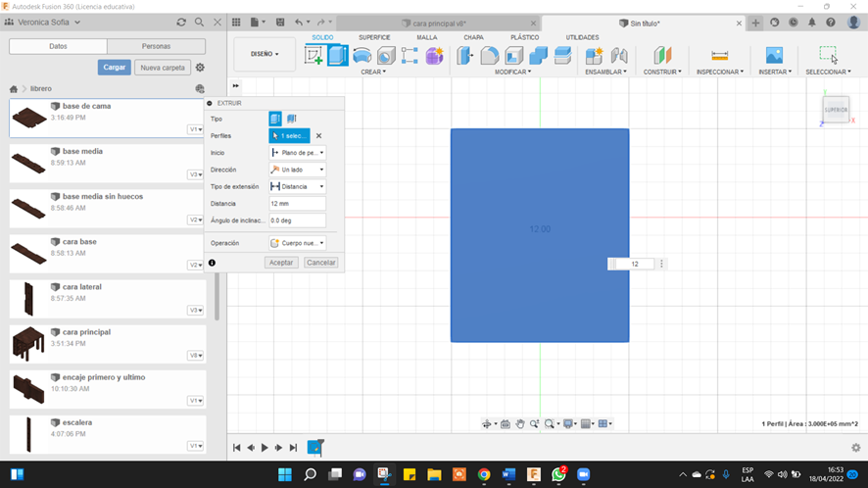
Task: Click the Distancia 12 mm input field
Action: 297,203
